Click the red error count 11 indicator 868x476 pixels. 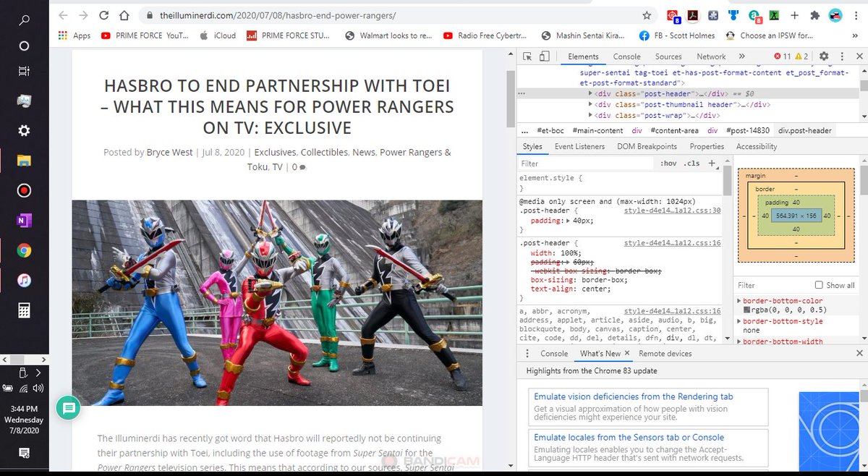(x=783, y=56)
